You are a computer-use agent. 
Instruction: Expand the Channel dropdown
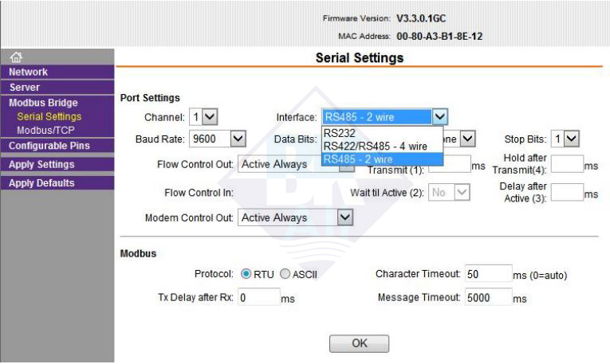[x=203, y=117]
